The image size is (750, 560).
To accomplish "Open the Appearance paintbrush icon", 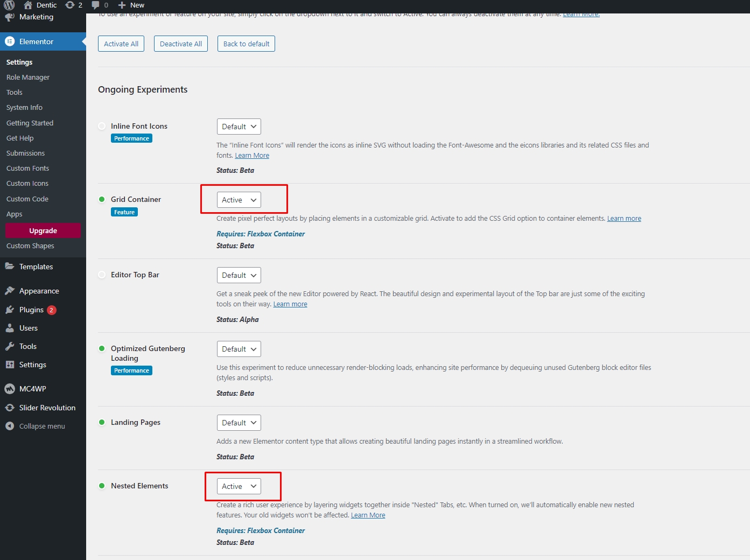I will (x=10, y=291).
